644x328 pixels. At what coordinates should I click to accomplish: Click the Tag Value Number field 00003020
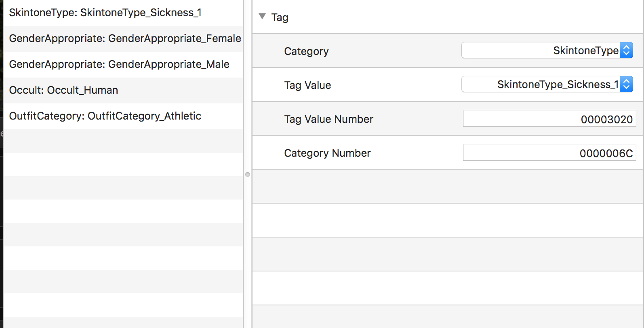(x=549, y=119)
